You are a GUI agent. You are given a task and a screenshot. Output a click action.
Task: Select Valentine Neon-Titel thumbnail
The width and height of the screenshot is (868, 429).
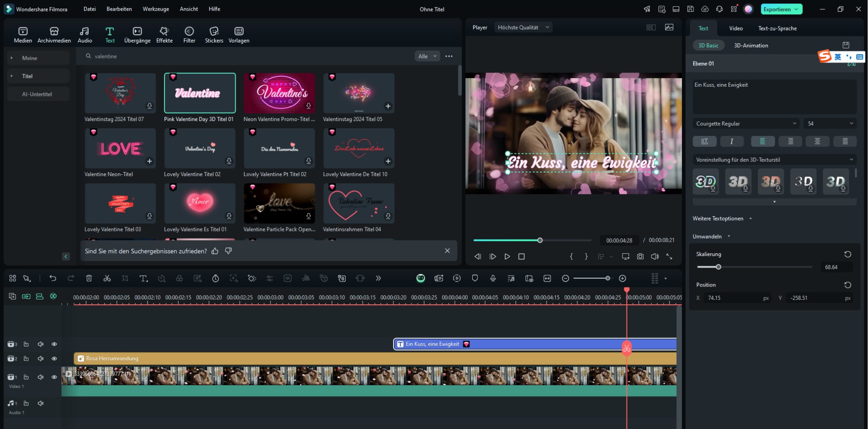point(120,148)
